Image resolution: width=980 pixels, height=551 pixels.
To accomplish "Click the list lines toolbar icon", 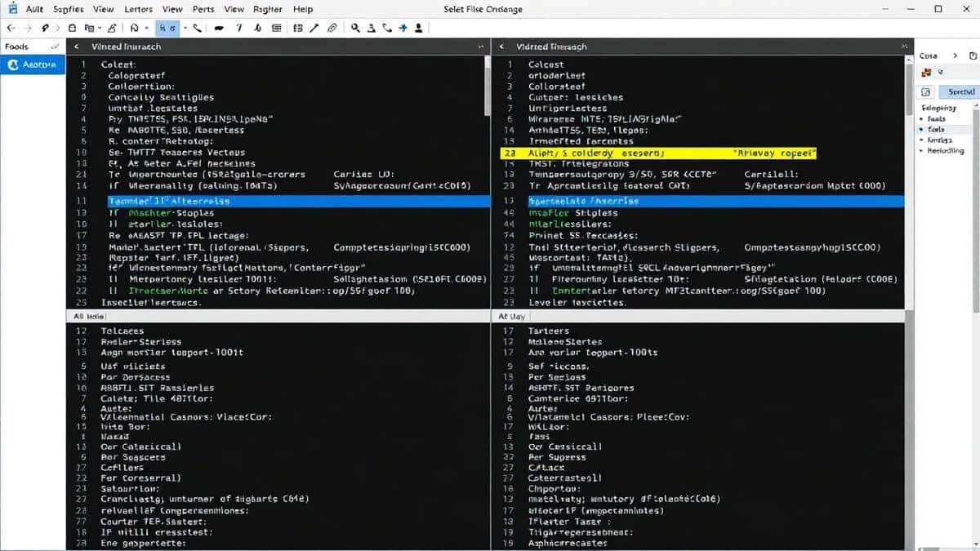I will (x=276, y=28).
